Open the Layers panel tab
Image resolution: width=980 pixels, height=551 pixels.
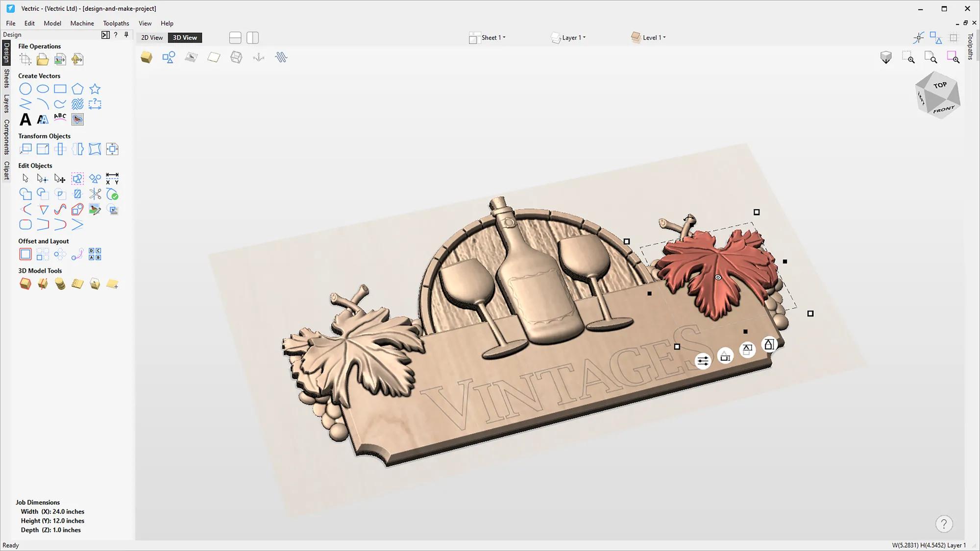pos(6,97)
